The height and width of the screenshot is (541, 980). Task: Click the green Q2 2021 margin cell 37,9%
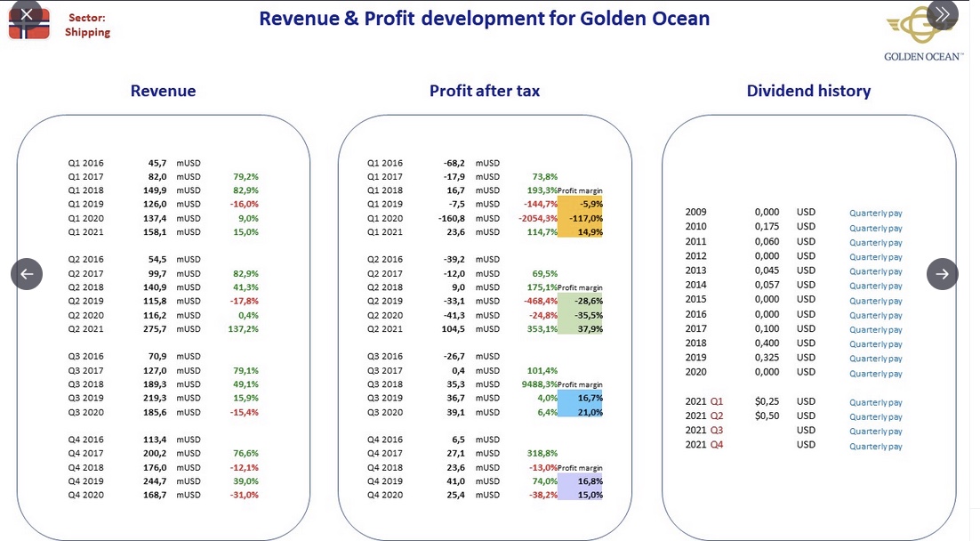[x=580, y=329]
